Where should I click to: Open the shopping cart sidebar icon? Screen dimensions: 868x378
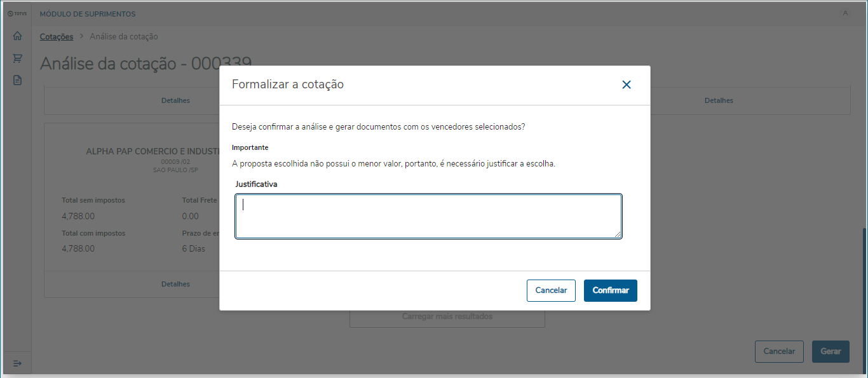[x=17, y=58]
